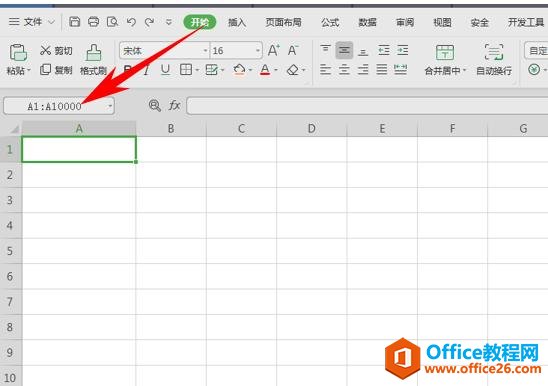
Task: Click the Save icon in quick access toolbar
Action: [x=74, y=22]
